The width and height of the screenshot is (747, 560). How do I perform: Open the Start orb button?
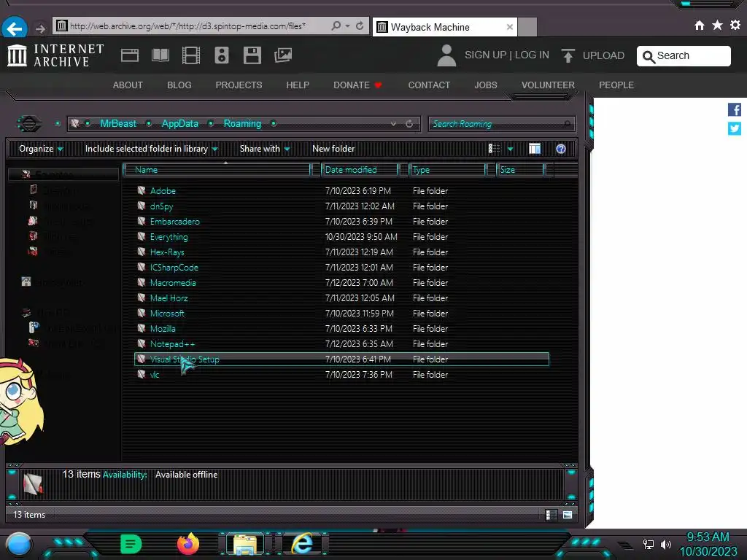tap(19, 544)
